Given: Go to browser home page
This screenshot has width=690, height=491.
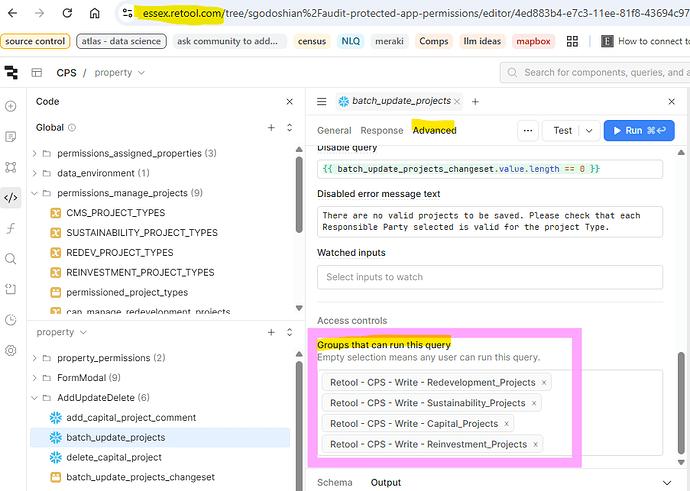Looking at the screenshot, I should click(x=94, y=14).
